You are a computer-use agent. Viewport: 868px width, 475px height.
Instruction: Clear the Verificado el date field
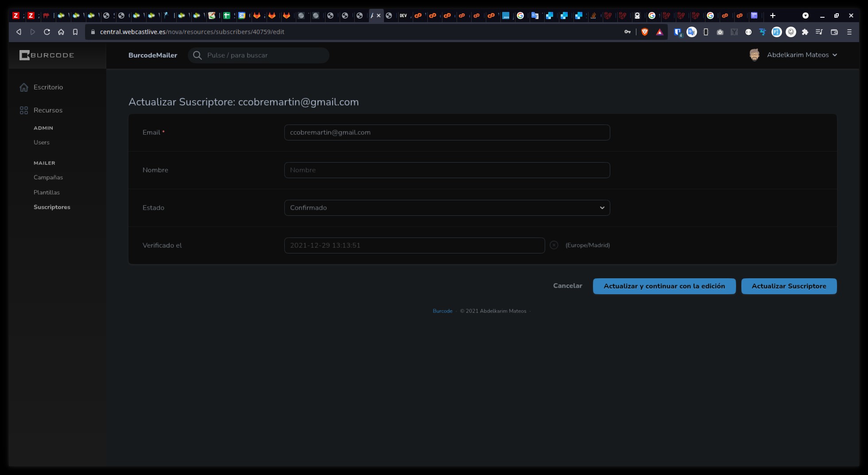tap(554, 245)
